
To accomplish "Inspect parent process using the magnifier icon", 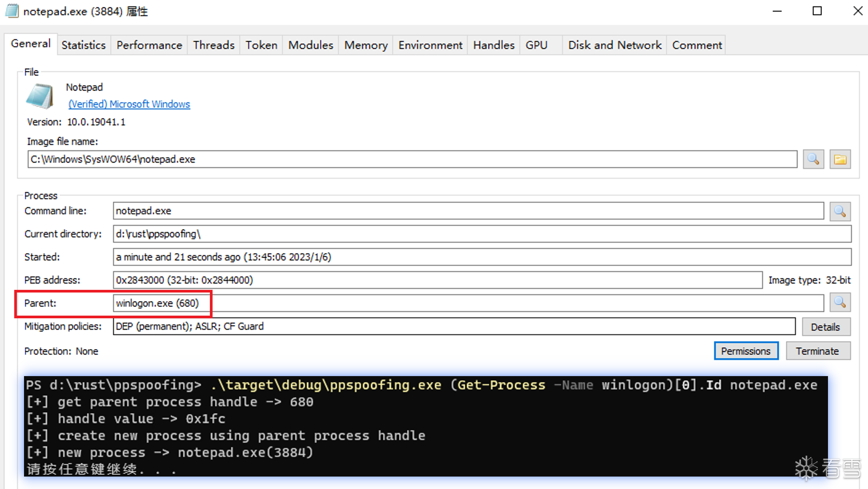I will pos(840,303).
